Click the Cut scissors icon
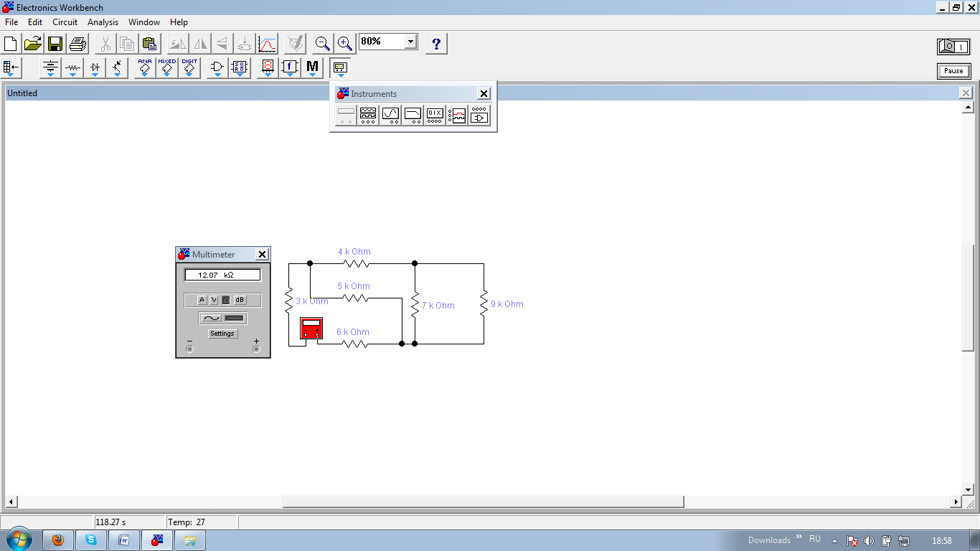The height and width of the screenshot is (551, 980). click(x=105, y=44)
